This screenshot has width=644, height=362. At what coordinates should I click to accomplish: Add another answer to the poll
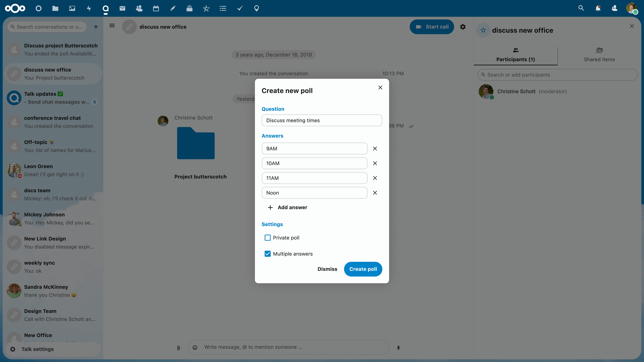pyautogui.click(x=288, y=207)
